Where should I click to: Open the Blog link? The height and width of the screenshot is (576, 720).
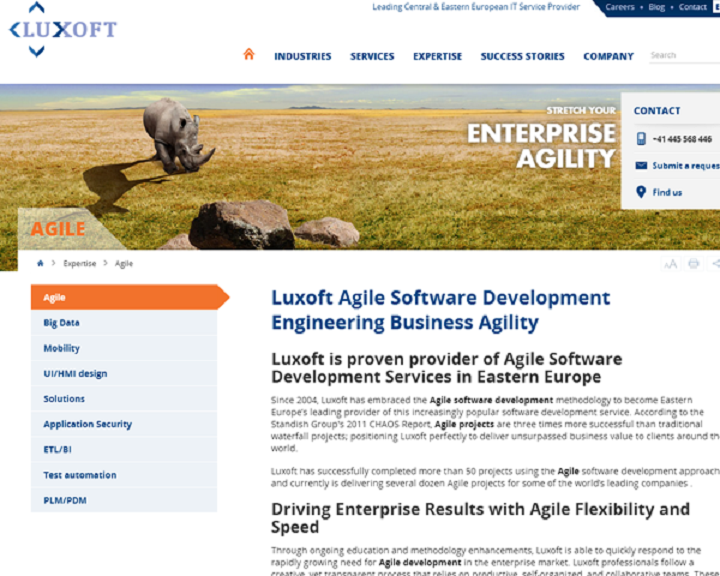coord(657,7)
